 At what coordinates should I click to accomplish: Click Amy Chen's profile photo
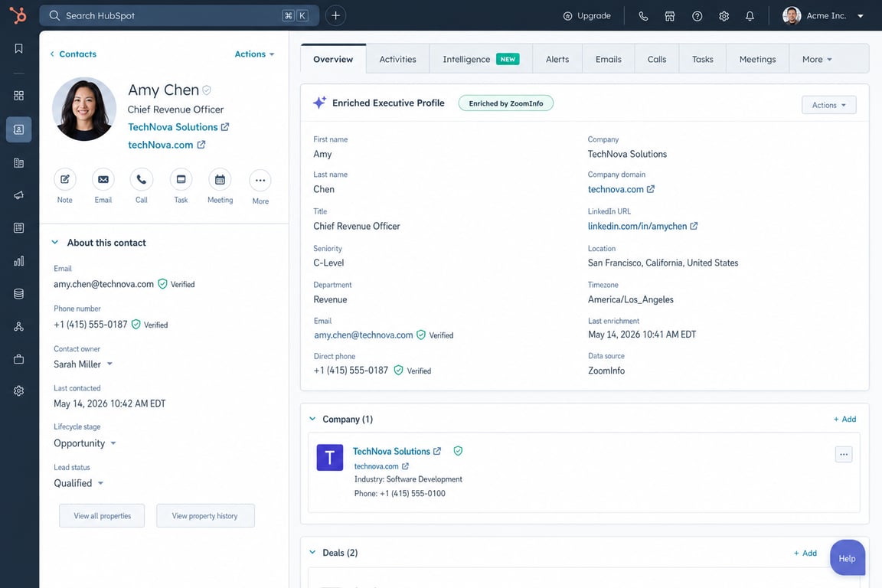tap(84, 109)
